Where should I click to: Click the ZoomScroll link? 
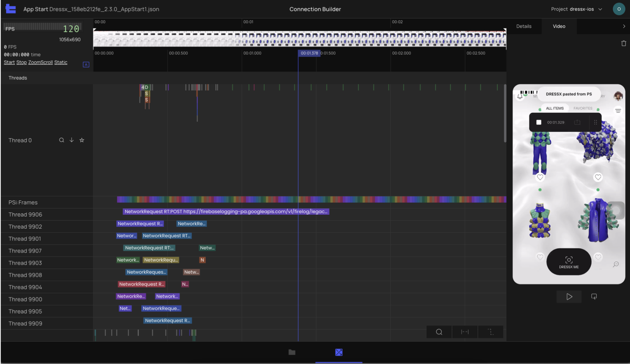point(40,62)
